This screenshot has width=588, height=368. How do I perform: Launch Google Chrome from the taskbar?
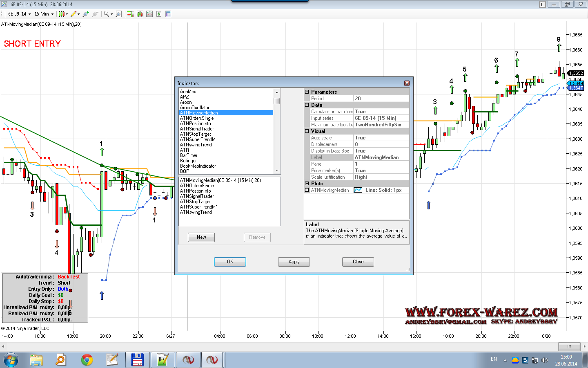tap(87, 360)
